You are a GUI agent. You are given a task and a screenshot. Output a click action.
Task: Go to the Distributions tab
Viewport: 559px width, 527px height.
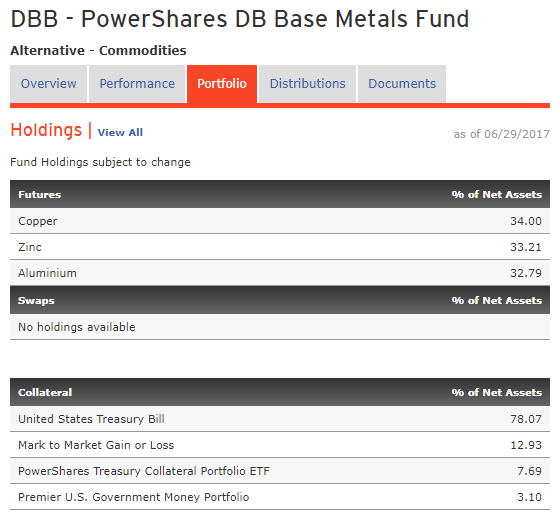tap(307, 84)
